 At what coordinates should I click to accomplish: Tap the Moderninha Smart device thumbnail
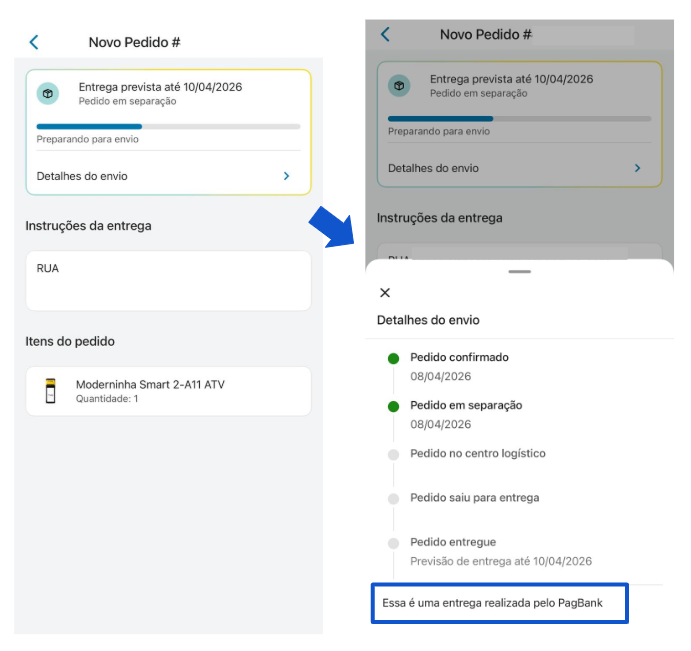click(x=51, y=391)
